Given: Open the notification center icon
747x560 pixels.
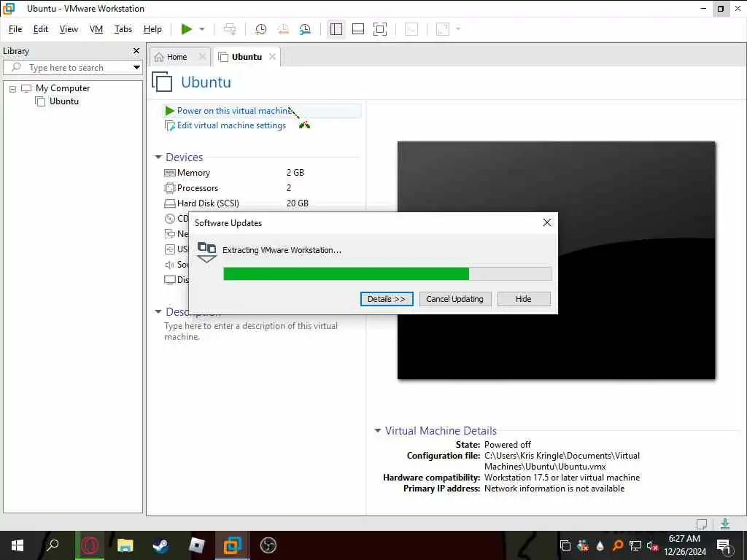Looking at the screenshot, I should coord(724,545).
